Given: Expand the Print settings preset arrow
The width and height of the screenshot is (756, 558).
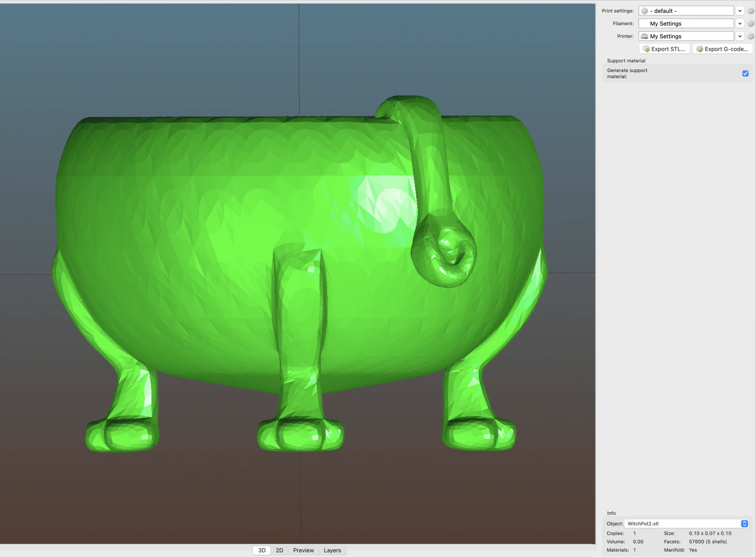Looking at the screenshot, I should click(740, 11).
